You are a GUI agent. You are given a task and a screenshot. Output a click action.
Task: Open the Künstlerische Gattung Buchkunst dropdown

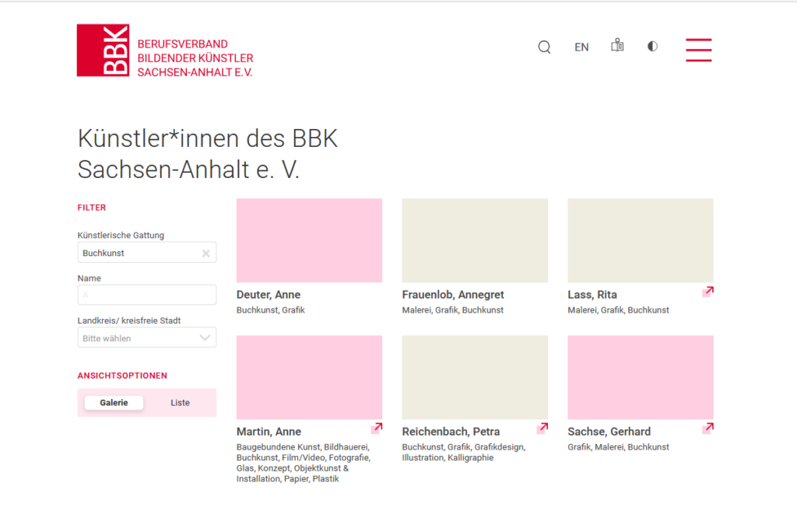pos(147,253)
